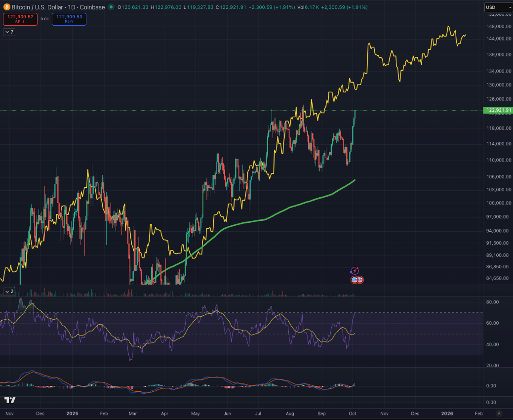Click the May label on time axis
Screen dimensions: 513x420
tap(196, 414)
